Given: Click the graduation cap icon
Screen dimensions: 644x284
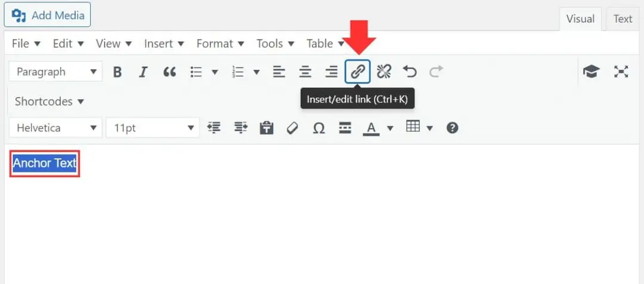Looking at the screenshot, I should (x=591, y=72).
